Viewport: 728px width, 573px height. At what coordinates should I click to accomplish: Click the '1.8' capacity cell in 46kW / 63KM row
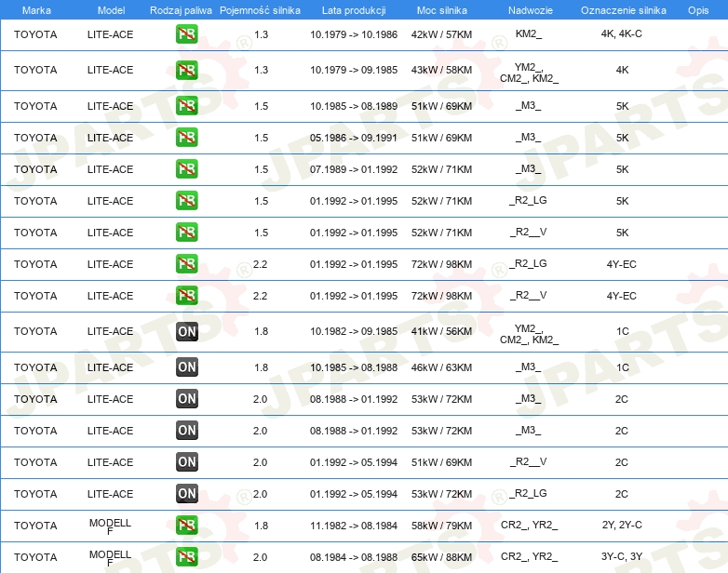261,367
